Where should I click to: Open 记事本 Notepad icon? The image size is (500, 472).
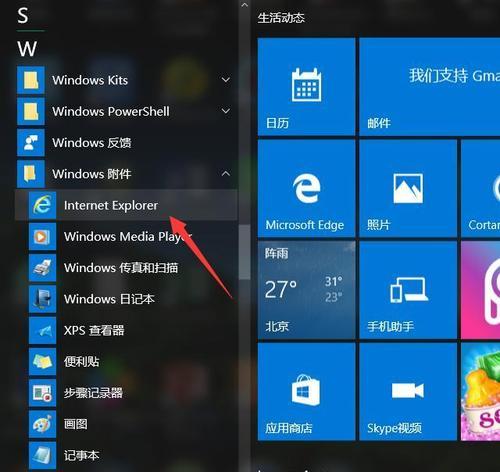42,455
